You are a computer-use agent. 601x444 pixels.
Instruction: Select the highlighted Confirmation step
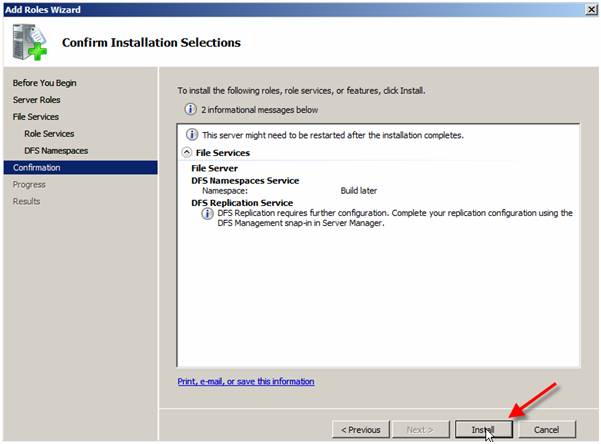(x=80, y=168)
